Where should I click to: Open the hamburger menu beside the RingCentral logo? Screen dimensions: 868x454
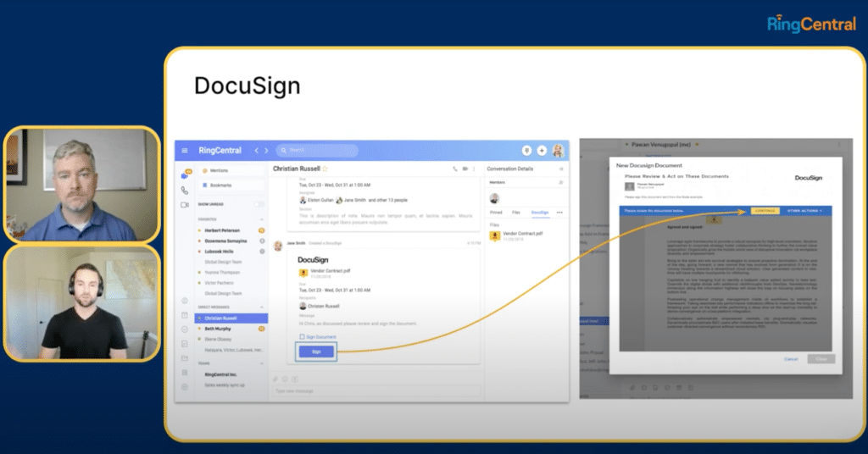tap(184, 151)
